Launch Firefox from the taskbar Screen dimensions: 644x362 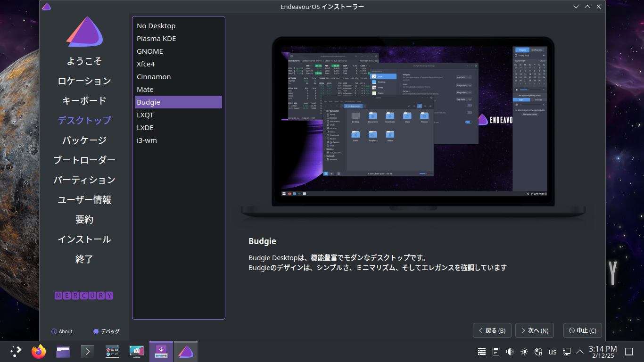38,351
